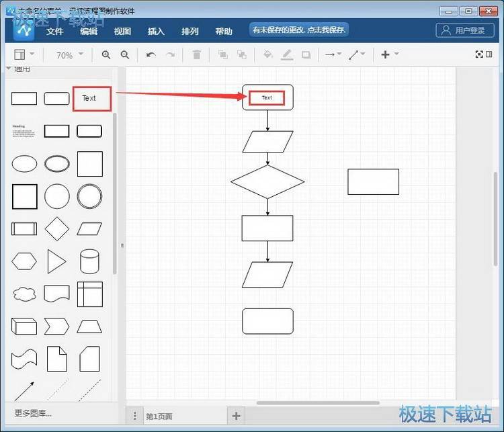Select the document shape with wavy bottom
The height and width of the screenshot is (432, 504).
(56, 294)
